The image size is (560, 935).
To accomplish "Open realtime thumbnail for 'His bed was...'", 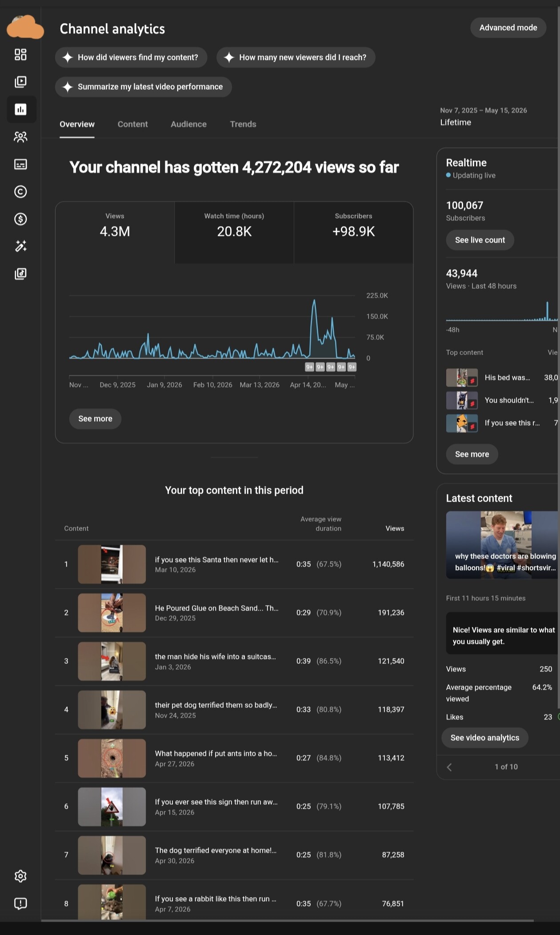I will [x=462, y=378].
